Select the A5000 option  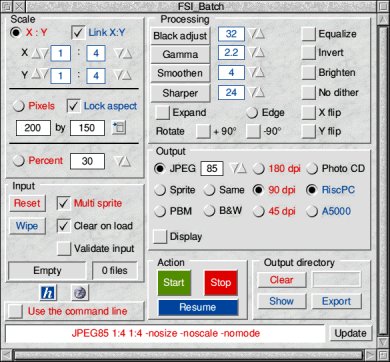coord(312,211)
